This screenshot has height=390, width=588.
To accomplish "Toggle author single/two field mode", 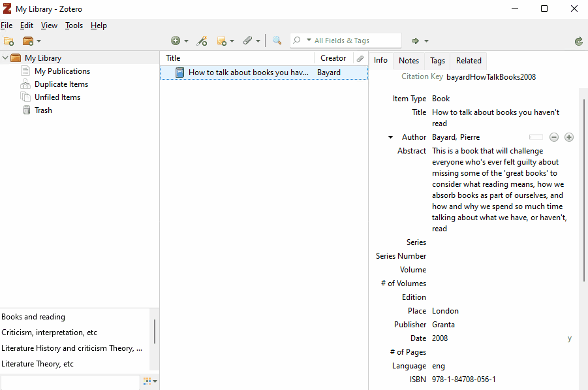I will pos(536,137).
